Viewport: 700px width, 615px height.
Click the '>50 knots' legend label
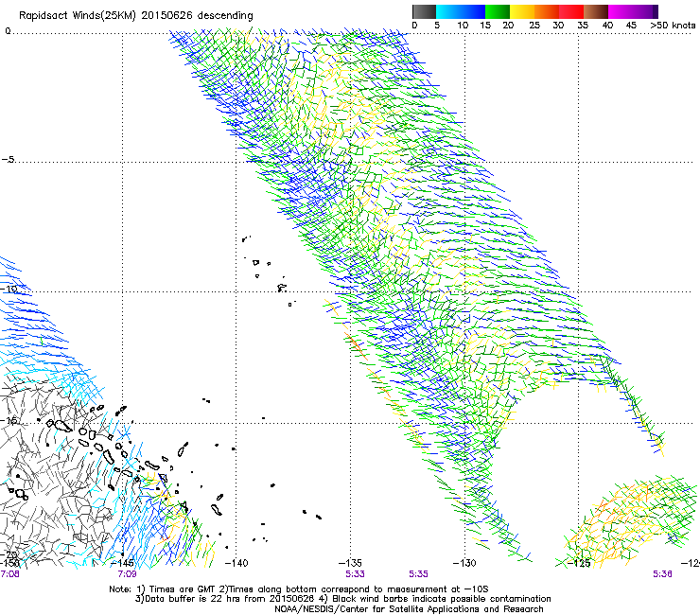(x=673, y=26)
